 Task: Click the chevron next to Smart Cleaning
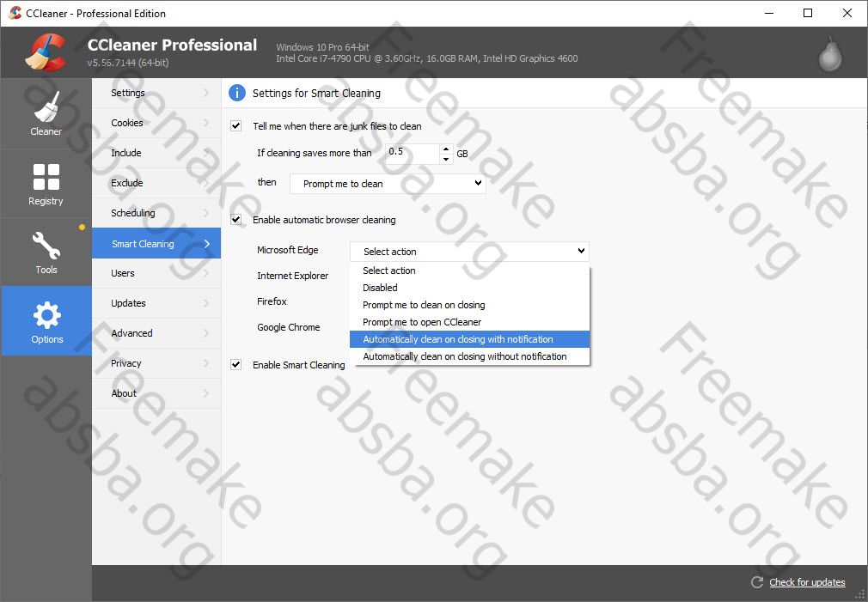click(207, 243)
